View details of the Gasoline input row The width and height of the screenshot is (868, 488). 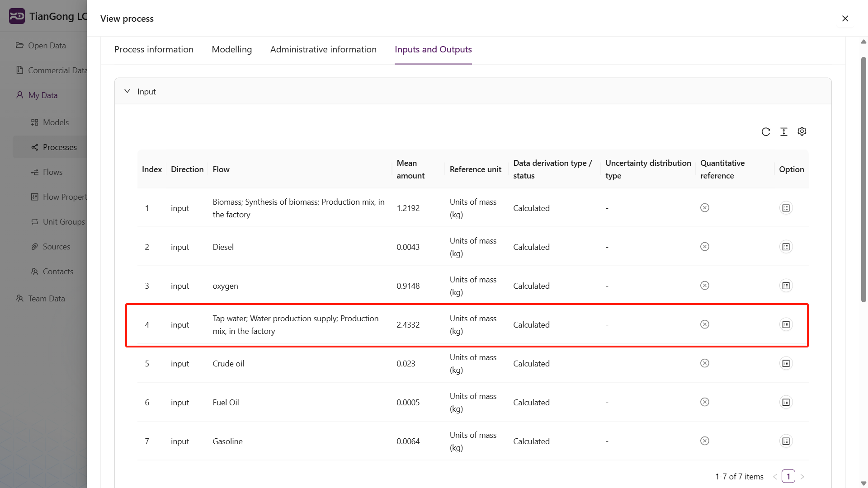(786, 441)
